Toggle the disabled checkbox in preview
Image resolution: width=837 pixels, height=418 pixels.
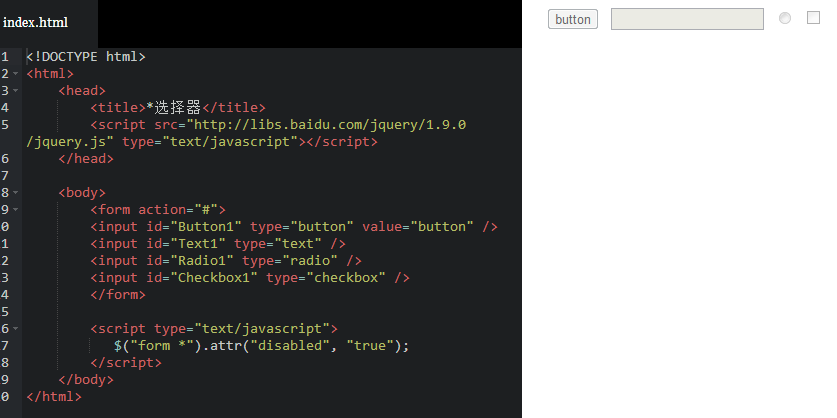[813, 18]
